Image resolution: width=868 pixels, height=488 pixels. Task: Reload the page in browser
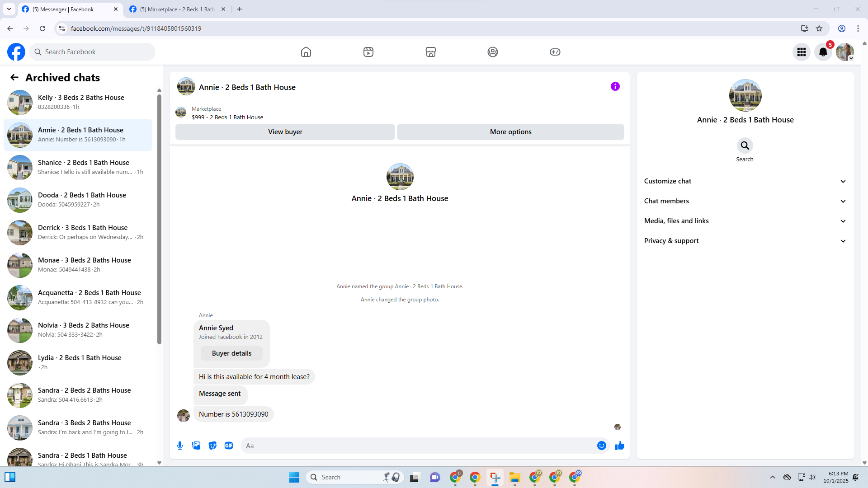coord(42,28)
